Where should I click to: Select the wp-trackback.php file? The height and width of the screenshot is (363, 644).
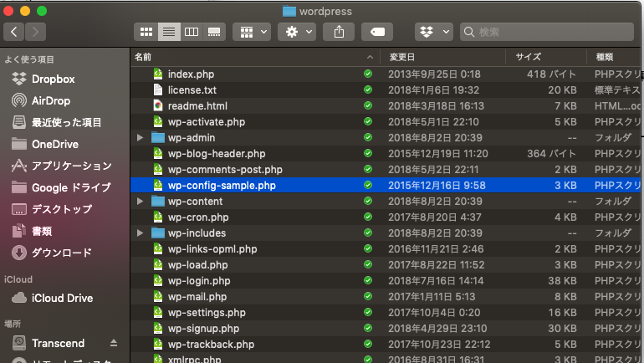coord(386,344)
